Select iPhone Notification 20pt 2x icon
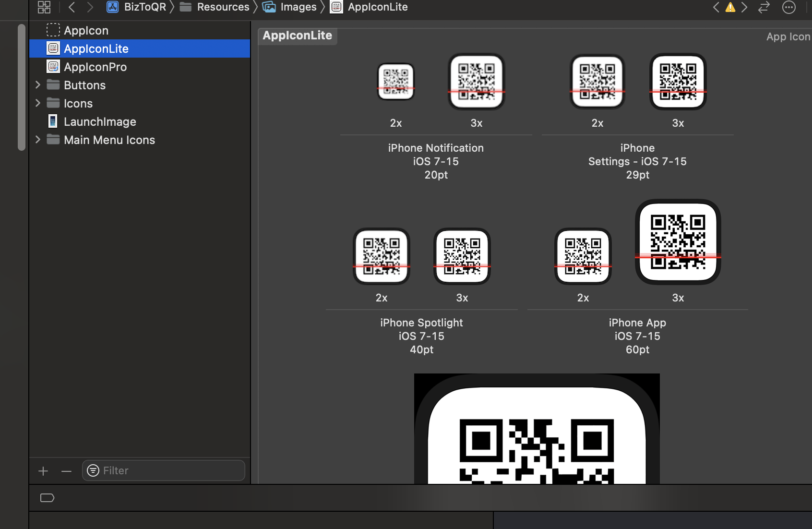 tap(396, 82)
